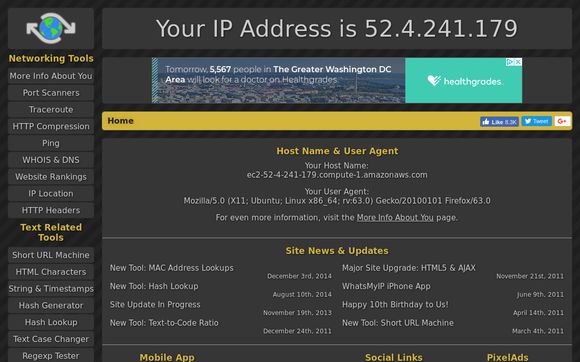Open More Info About You in sidebar
Image resolution: width=580 pixels, height=362 pixels.
click(x=51, y=76)
